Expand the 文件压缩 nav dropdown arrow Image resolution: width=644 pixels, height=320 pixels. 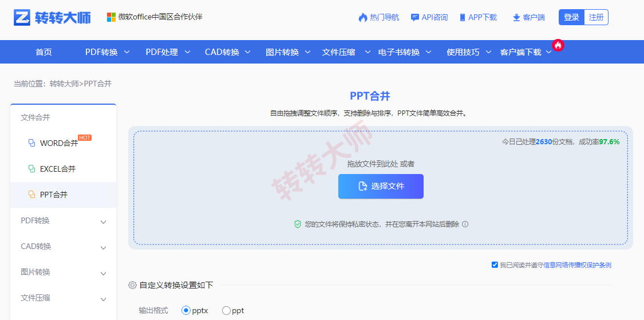(368, 52)
